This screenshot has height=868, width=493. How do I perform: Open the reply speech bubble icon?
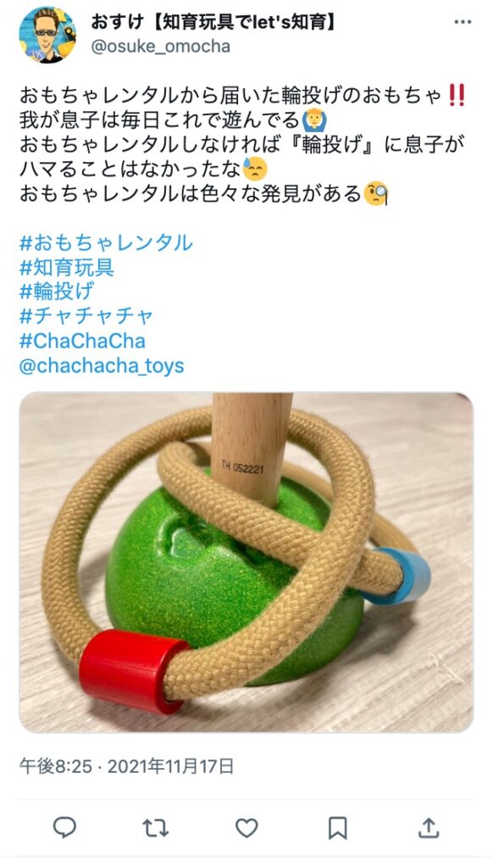64,827
